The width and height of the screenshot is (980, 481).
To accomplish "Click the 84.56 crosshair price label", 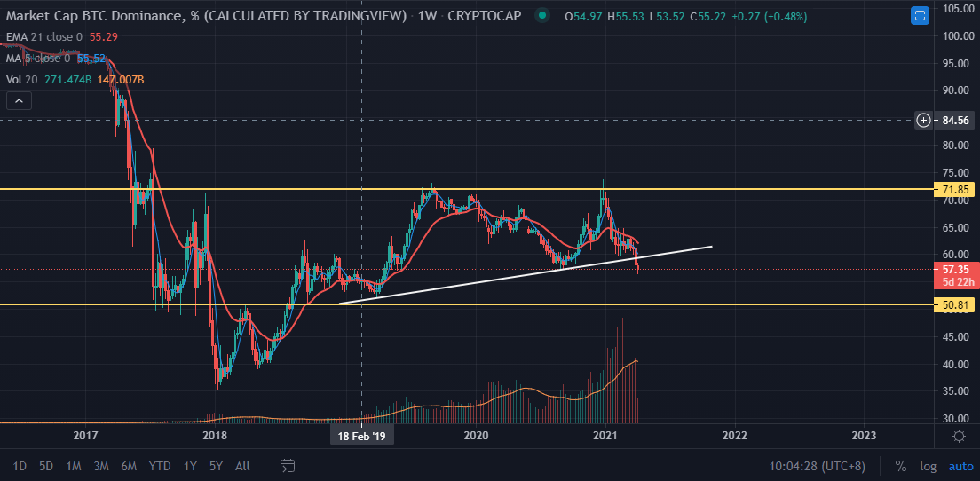I will pos(953,121).
